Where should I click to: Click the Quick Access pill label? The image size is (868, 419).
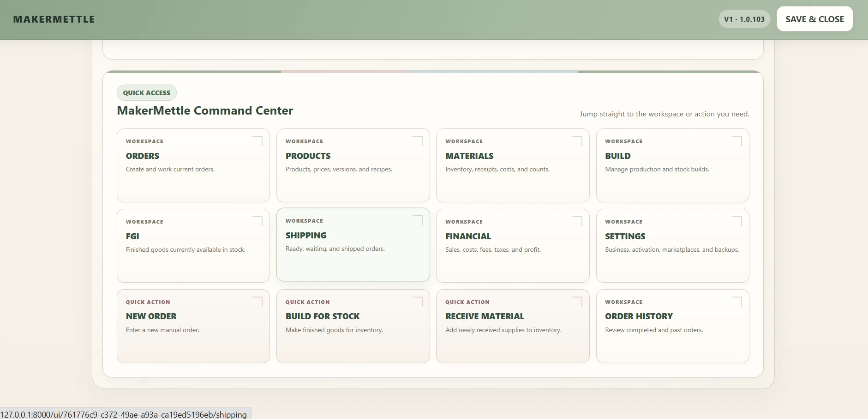tap(147, 93)
